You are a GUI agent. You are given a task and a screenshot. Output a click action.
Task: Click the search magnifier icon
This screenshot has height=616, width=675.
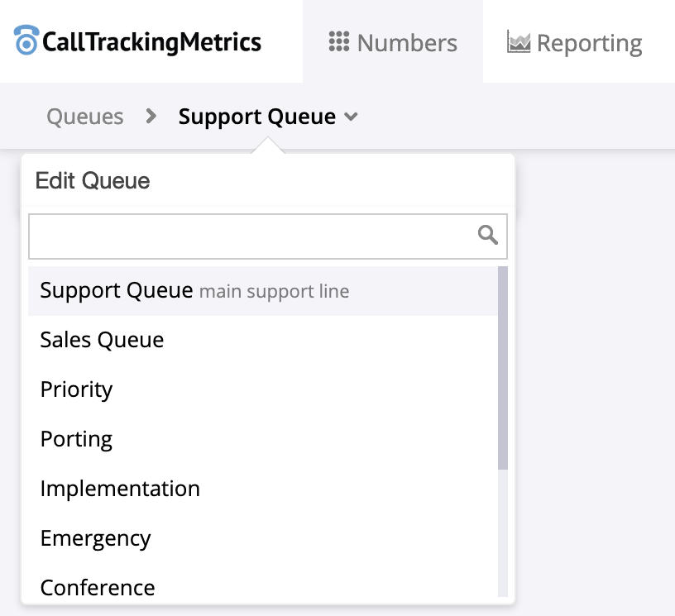coord(488,236)
